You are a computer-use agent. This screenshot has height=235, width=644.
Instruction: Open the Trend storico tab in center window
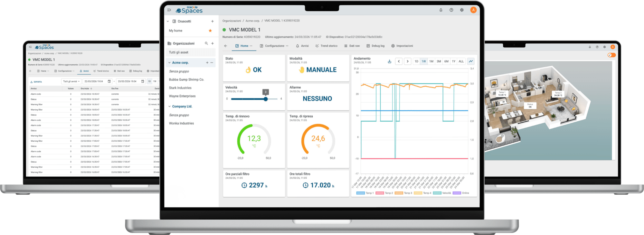pyautogui.click(x=327, y=46)
